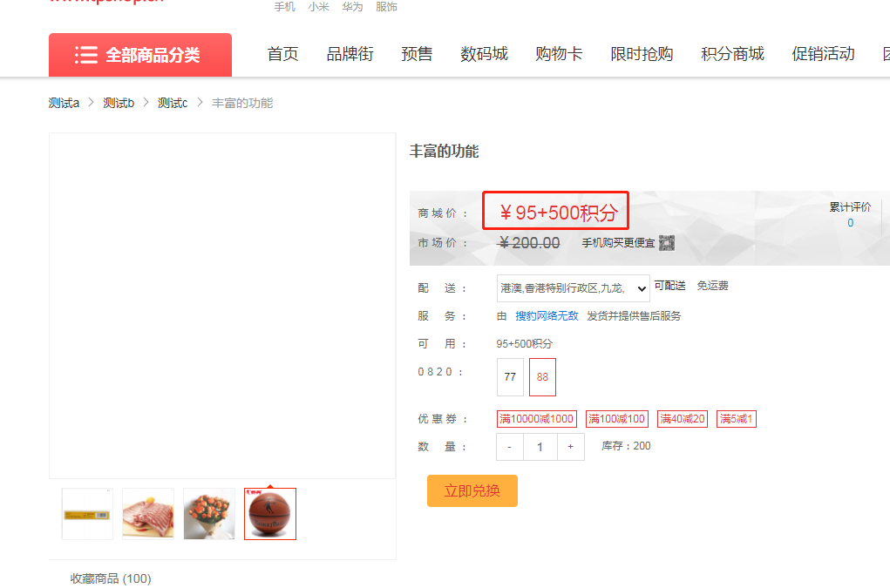This screenshot has width=890, height=588.
Task: Select the 77 product option
Action: point(510,376)
